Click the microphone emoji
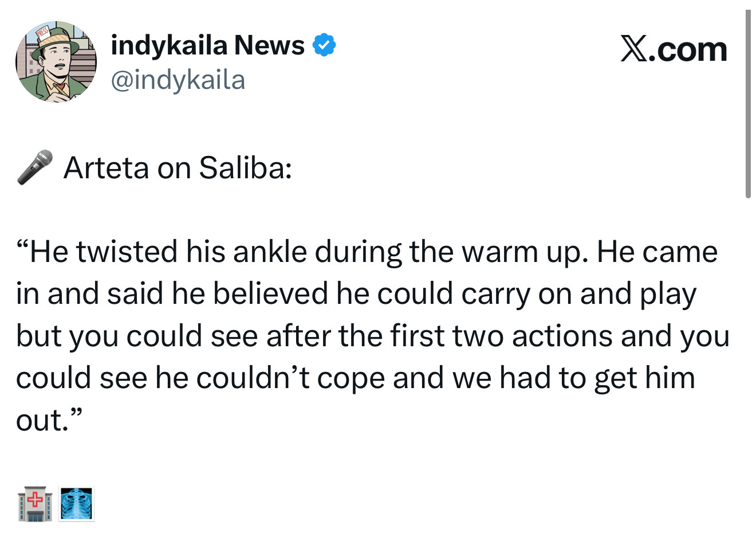The image size is (756, 540). coord(35,167)
